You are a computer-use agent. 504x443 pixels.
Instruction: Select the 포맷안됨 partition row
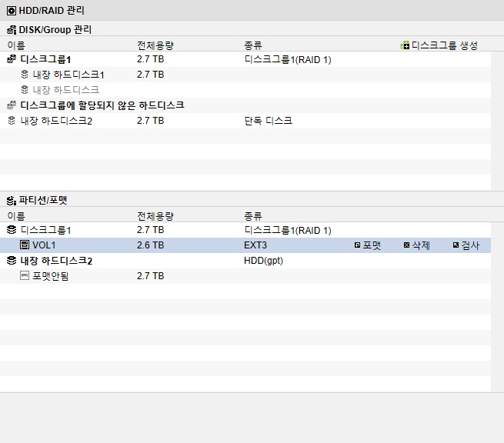coord(245,276)
